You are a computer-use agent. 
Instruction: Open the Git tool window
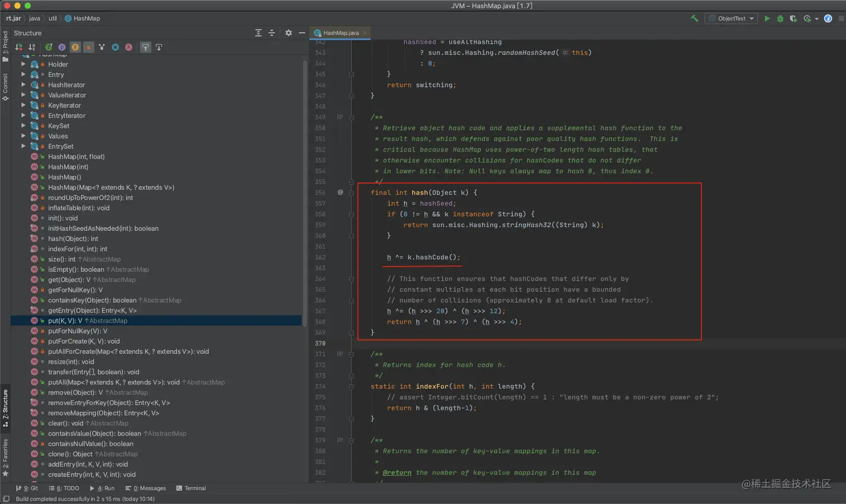click(27, 488)
